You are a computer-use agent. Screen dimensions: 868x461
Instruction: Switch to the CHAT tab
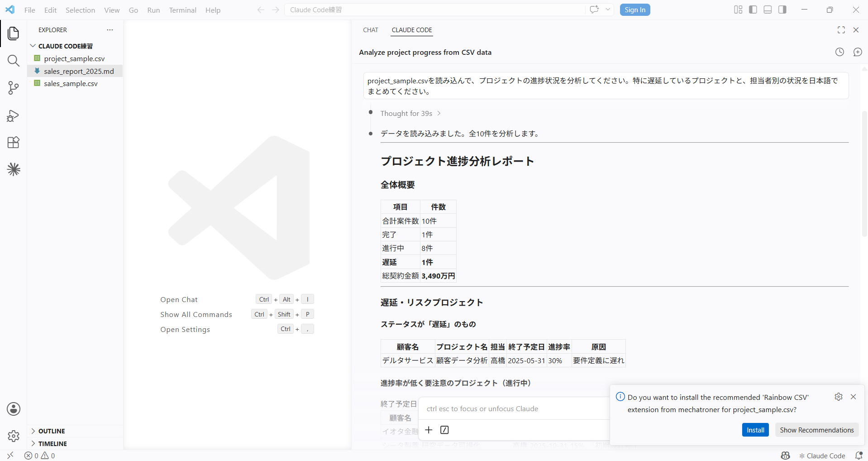pos(371,30)
